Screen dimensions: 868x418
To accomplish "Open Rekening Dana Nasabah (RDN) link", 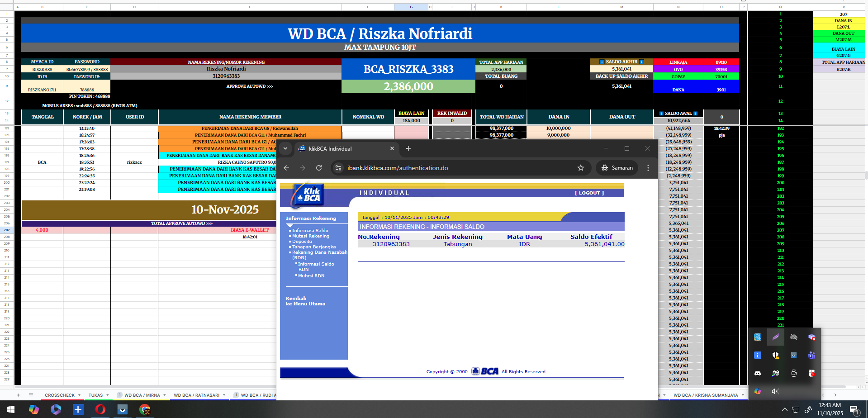I will [x=320, y=255].
